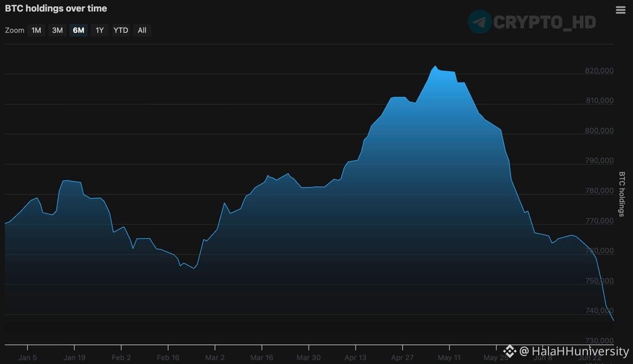Click the "Jan 5" x-axis label
Viewport: 633px width, 364px height.
tap(27, 358)
